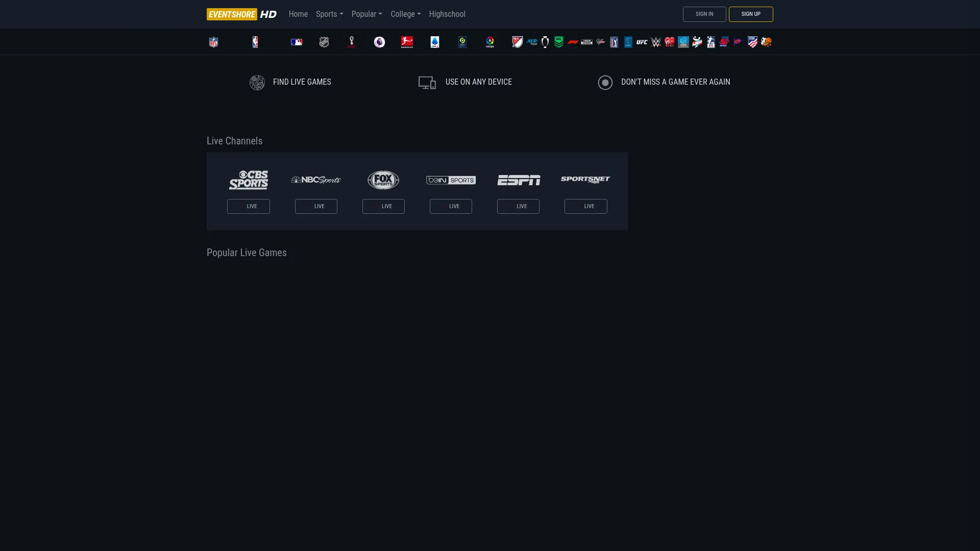This screenshot has height=551, width=980.
Task: Watch Sportsnet via its LIVE button
Action: tap(586, 206)
